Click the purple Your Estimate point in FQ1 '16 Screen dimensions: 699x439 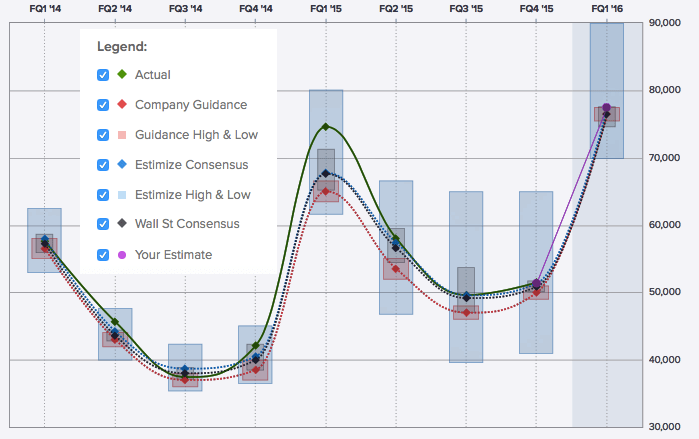pos(607,107)
